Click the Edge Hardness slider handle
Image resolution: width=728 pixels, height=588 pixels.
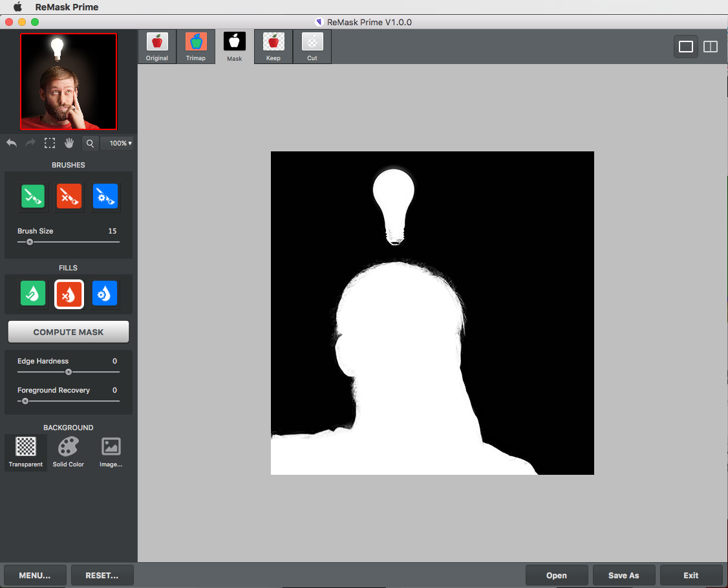[69, 372]
